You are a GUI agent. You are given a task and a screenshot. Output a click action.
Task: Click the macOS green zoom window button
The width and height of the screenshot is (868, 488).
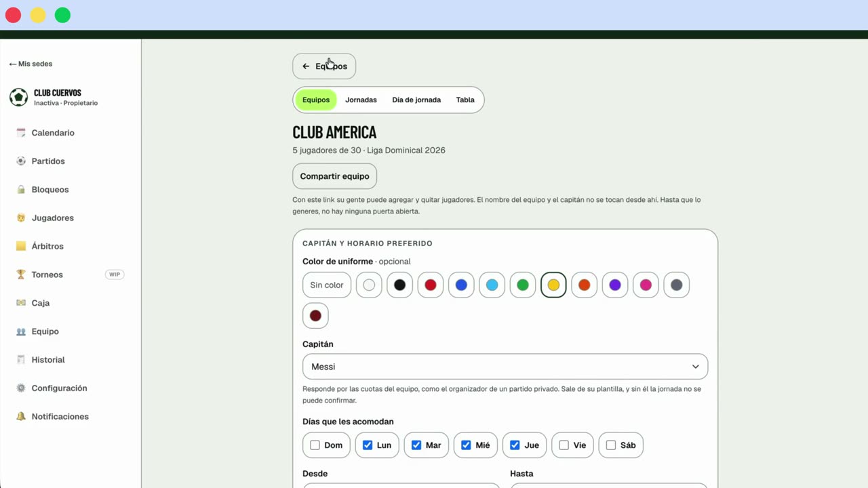coord(62,15)
